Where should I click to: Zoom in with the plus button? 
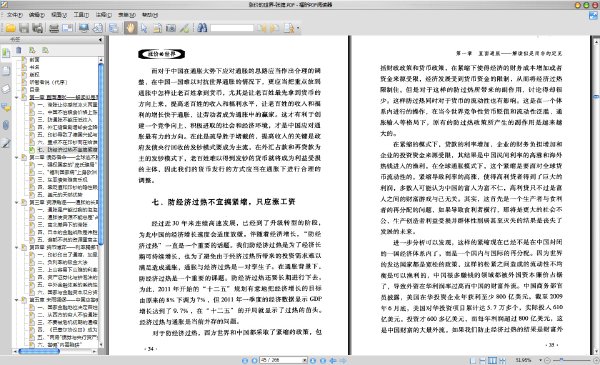[x=596, y=360]
